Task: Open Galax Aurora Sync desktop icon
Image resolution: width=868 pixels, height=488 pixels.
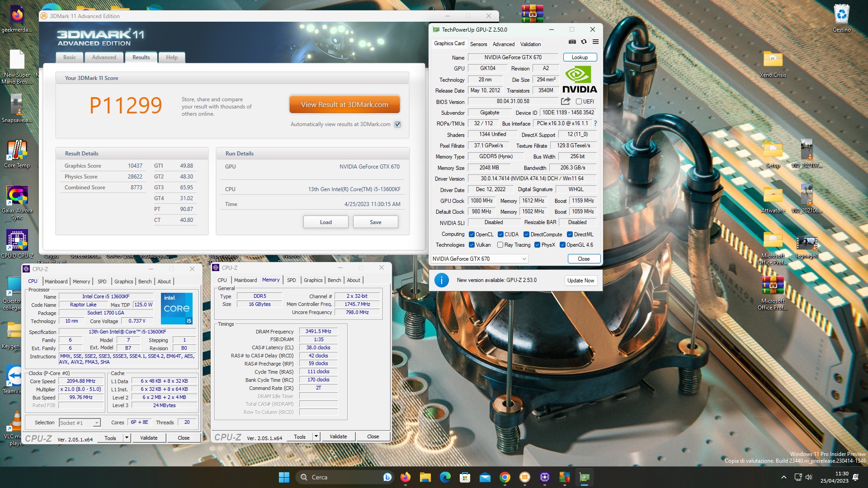Action: pyautogui.click(x=17, y=202)
